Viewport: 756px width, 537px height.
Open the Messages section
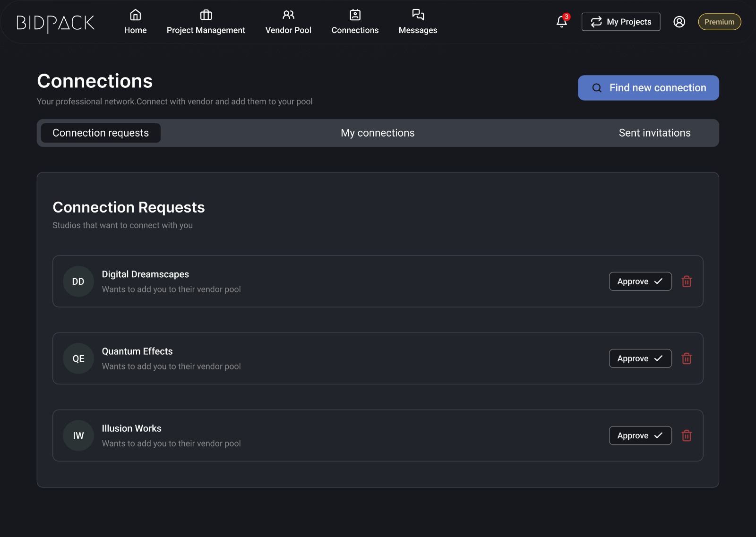tap(418, 22)
